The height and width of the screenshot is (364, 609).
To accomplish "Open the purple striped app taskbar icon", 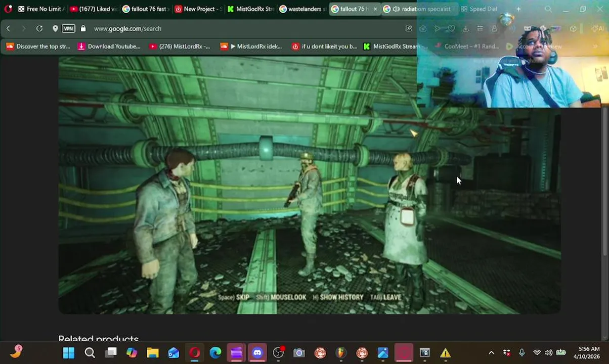I will tap(236, 353).
